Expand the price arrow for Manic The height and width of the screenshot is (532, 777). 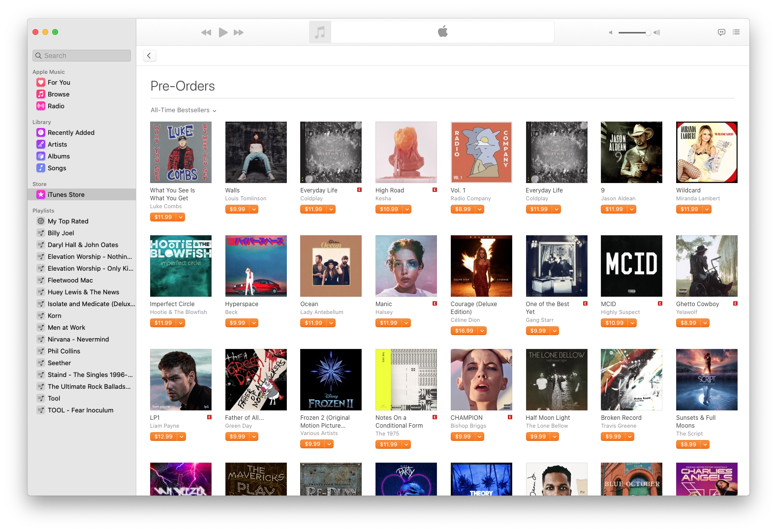pos(406,323)
